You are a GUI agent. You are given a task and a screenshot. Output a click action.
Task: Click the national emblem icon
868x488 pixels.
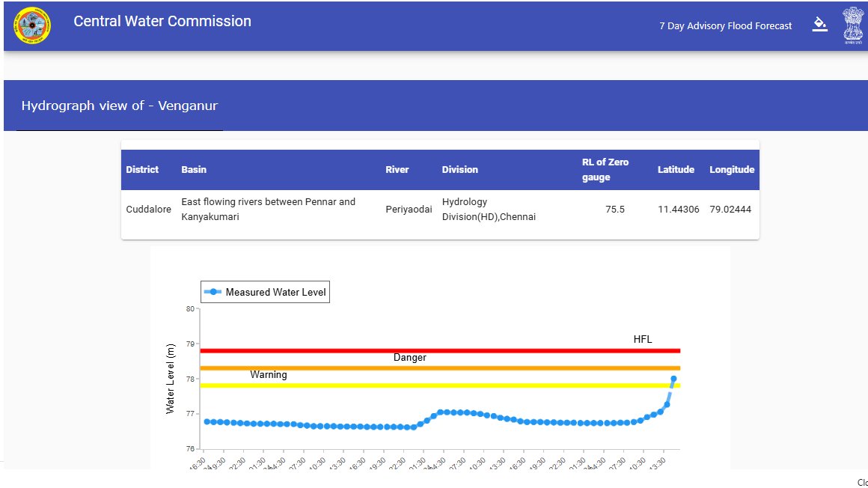(853, 25)
